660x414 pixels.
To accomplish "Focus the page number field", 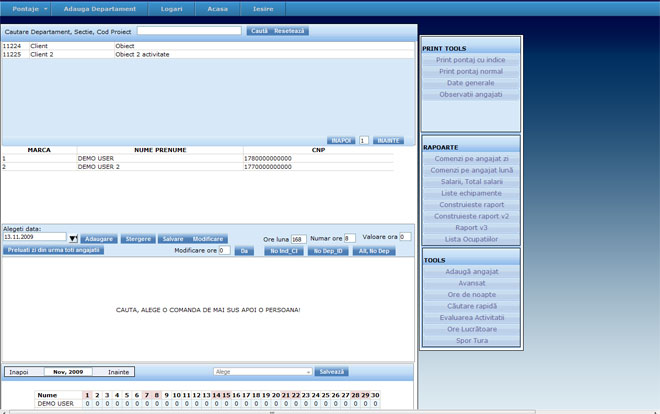I will 364,140.
